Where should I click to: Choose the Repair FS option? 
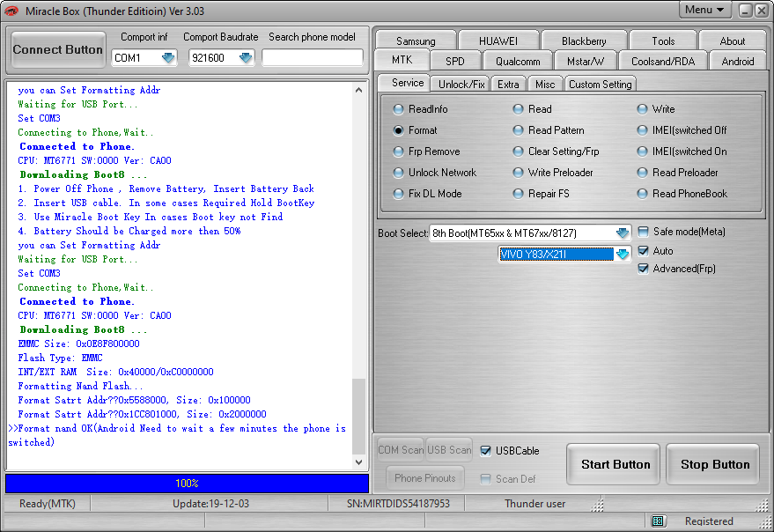click(x=541, y=194)
